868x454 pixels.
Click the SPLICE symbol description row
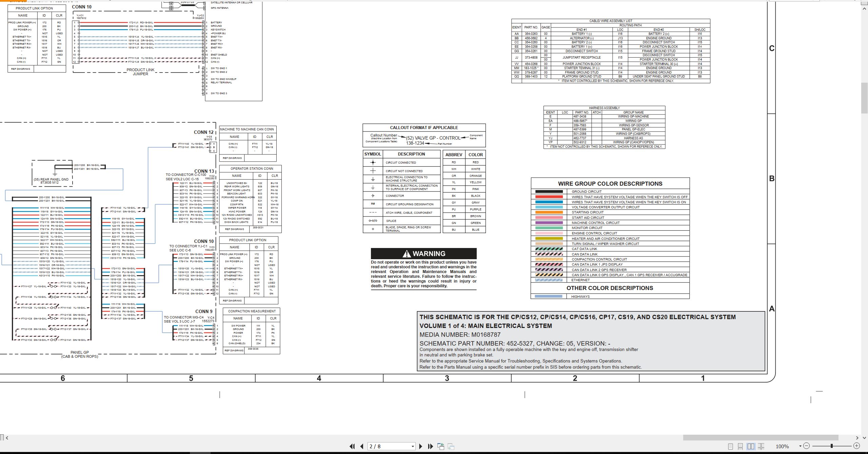point(401,221)
